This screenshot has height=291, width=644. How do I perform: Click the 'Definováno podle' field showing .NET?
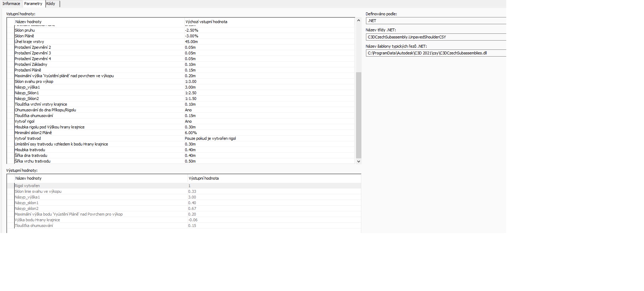click(x=436, y=21)
